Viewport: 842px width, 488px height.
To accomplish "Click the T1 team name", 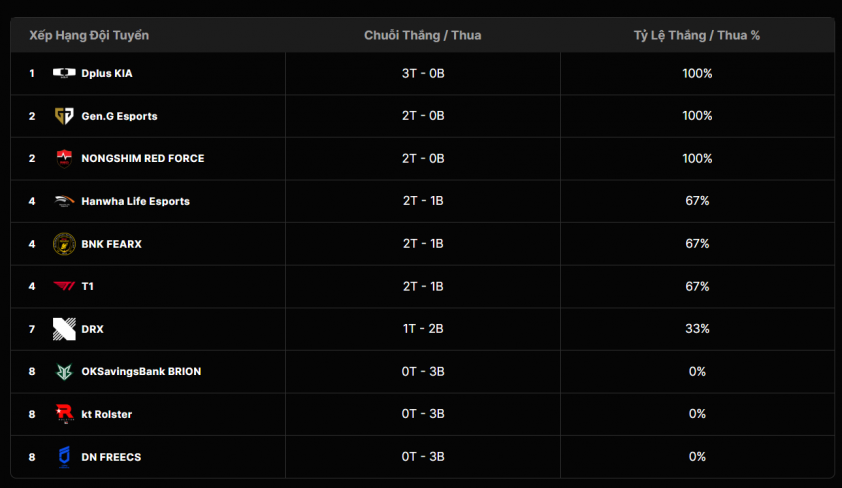I will [x=88, y=286].
